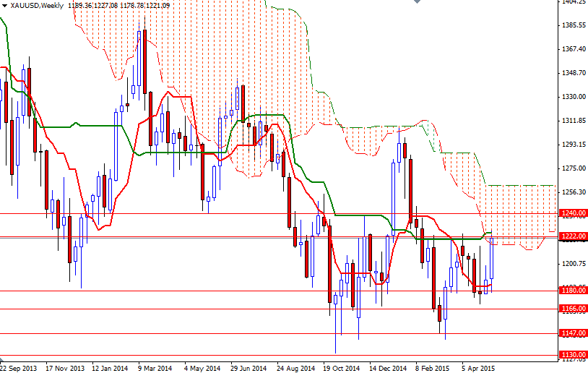Click the 1385.55 price scale value
This screenshot has height=373, width=588.
(574, 25)
